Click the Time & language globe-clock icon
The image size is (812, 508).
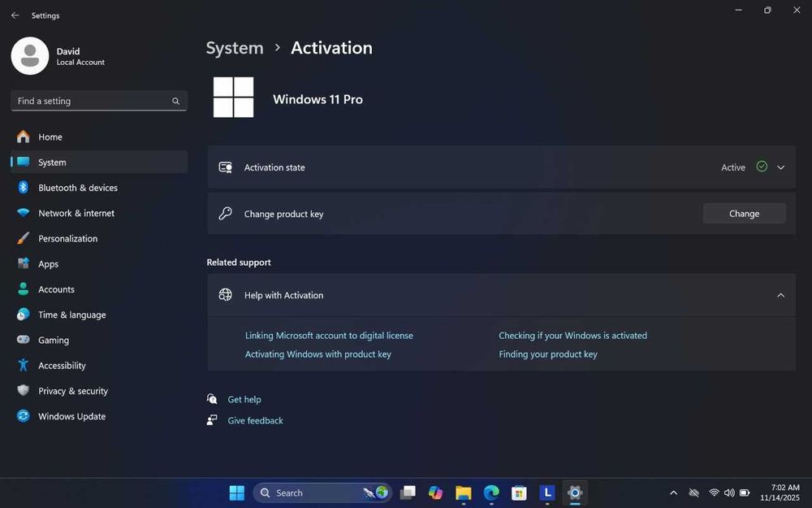click(x=24, y=315)
